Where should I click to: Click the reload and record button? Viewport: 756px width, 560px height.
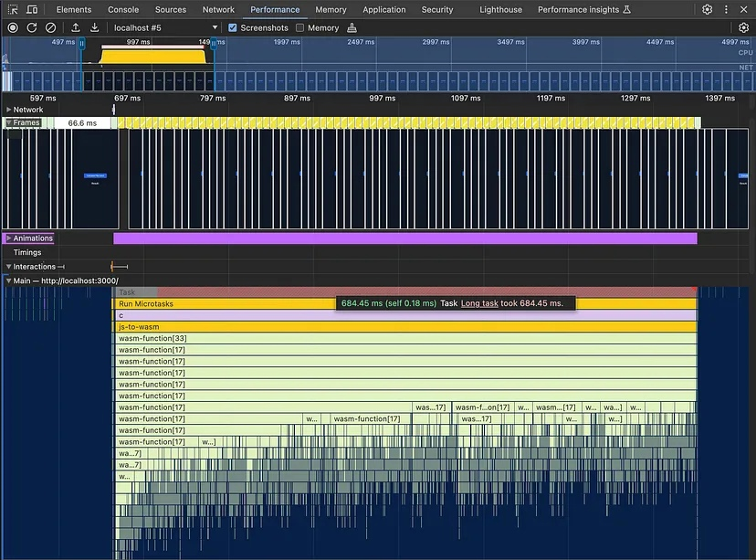(x=32, y=27)
